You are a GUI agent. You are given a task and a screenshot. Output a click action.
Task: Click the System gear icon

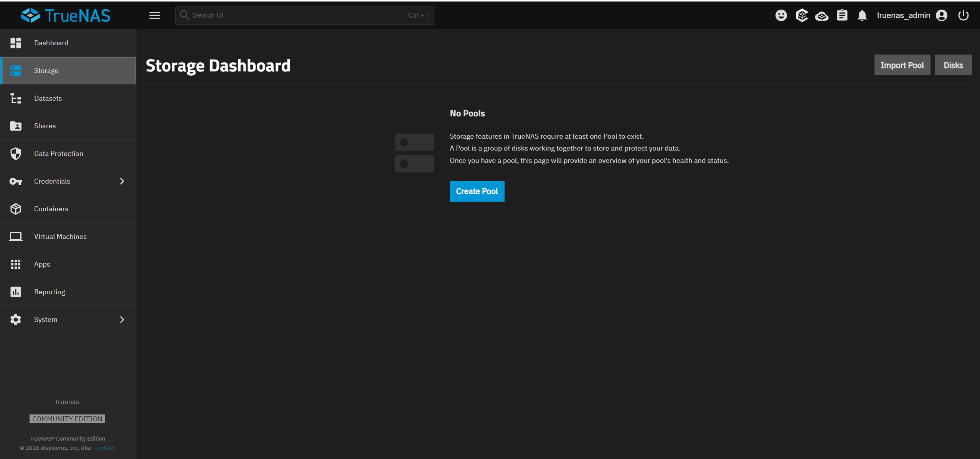coord(16,320)
